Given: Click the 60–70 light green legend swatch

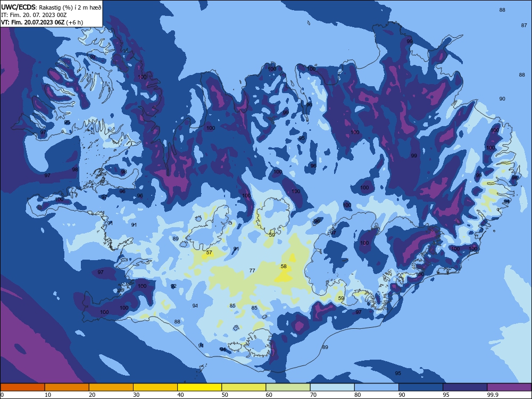Looking at the screenshot, I should [288, 387].
